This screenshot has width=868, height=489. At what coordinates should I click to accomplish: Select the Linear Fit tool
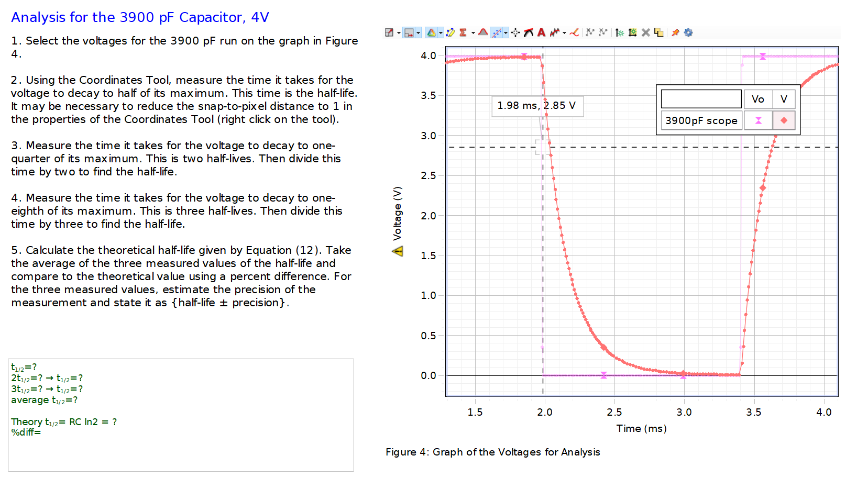coord(495,32)
